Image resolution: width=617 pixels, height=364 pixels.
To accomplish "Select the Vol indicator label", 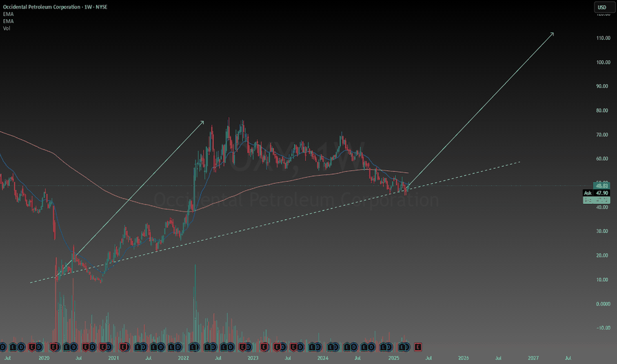I will [x=7, y=28].
